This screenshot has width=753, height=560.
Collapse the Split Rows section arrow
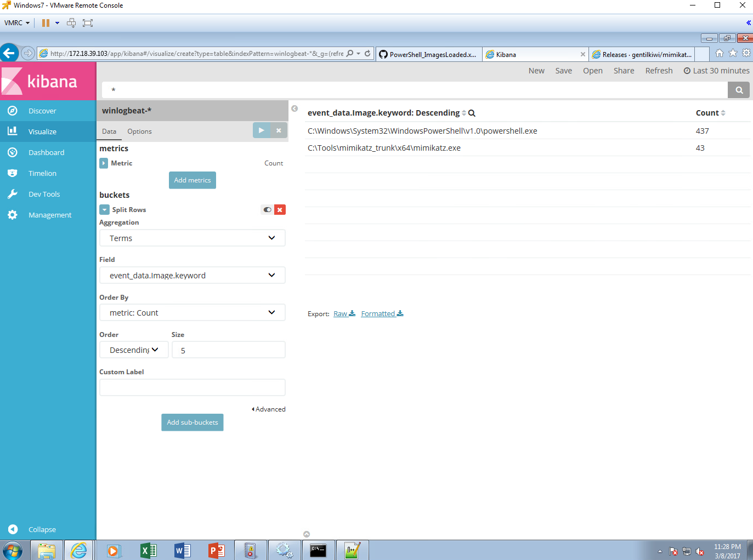tap(105, 210)
